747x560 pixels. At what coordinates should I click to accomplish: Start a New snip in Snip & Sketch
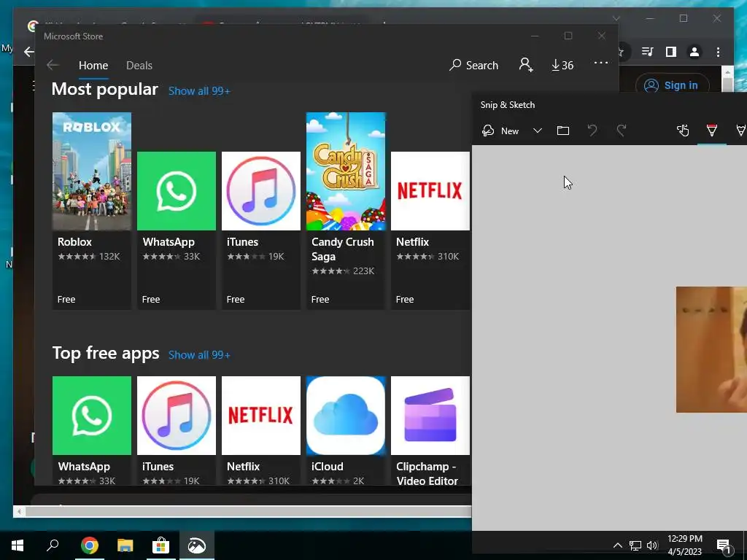tap(500, 131)
